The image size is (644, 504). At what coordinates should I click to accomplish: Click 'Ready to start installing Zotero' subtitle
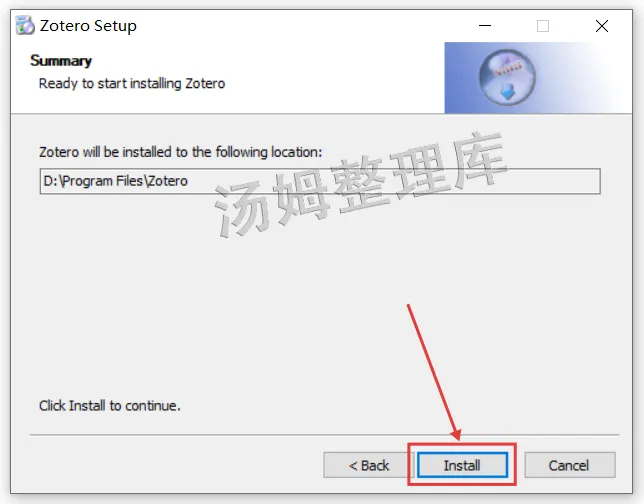pyautogui.click(x=132, y=83)
